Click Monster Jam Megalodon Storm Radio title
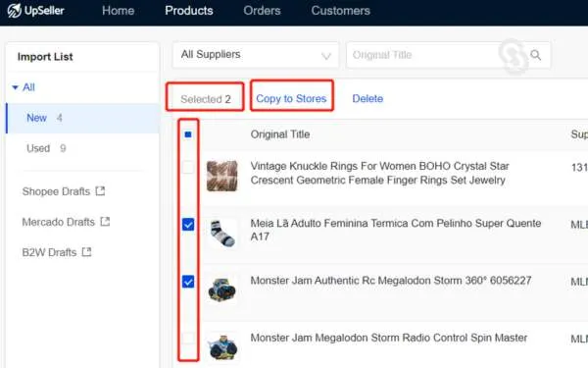Image resolution: width=588 pixels, height=368 pixels. pyautogui.click(x=389, y=338)
